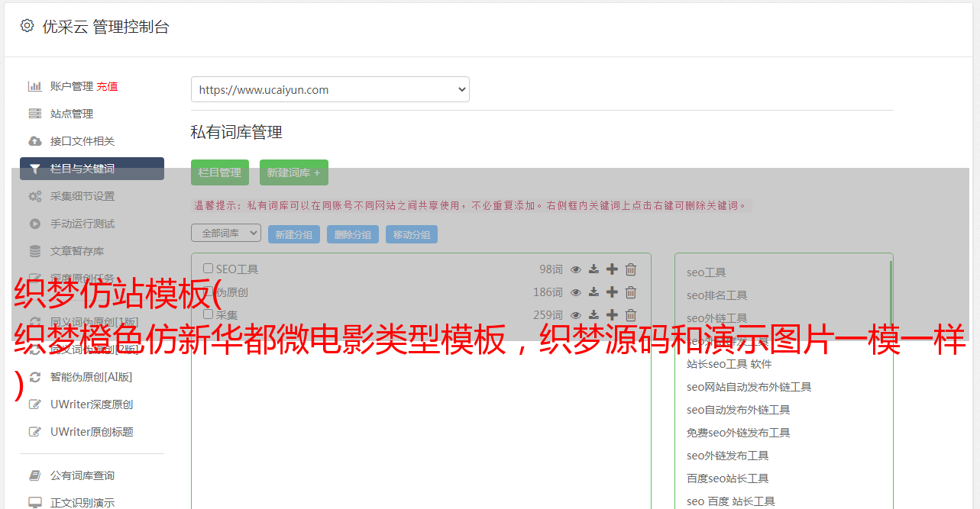Click the "优采云 管理控制台" title
This screenshot has height=509, width=980.
(106, 27)
